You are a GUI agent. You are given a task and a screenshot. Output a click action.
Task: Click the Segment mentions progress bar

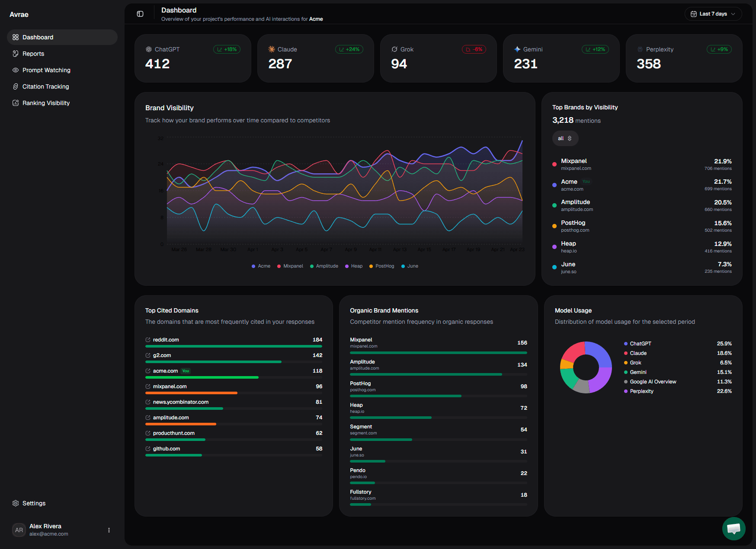click(439, 440)
